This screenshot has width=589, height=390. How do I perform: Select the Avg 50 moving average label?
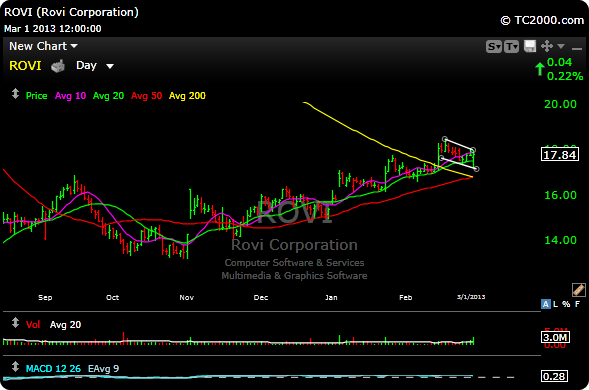146,96
